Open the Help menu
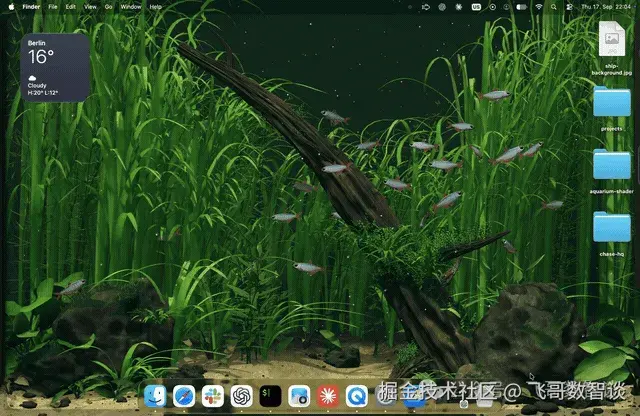 [156, 7]
